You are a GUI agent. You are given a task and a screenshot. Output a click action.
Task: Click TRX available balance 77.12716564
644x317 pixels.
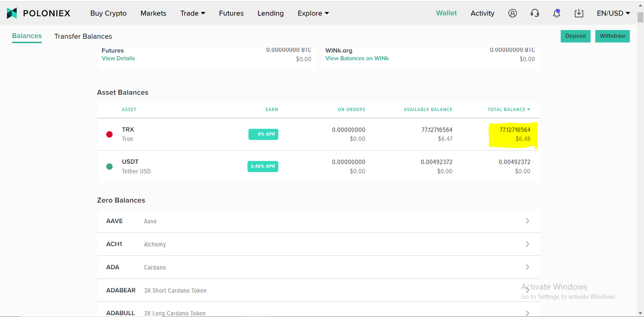pyautogui.click(x=437, y=130)
